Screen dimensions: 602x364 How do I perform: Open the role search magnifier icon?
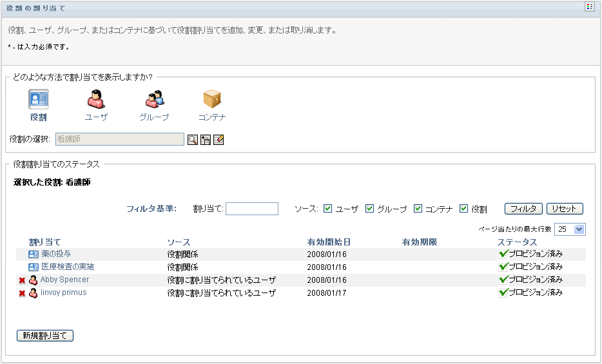pos(192,140)
